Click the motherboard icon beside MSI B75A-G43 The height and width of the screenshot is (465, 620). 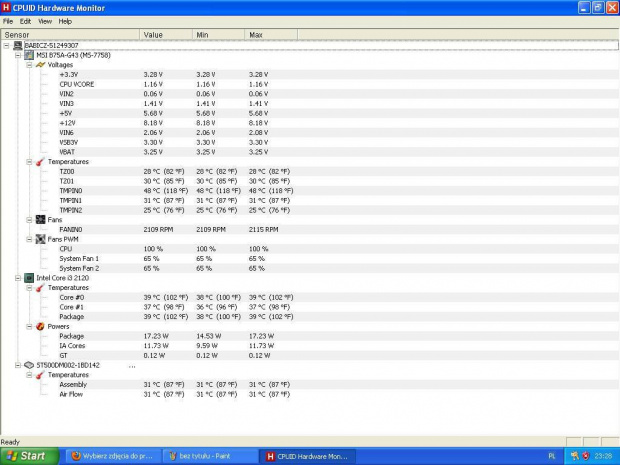(x=29, y=55)
